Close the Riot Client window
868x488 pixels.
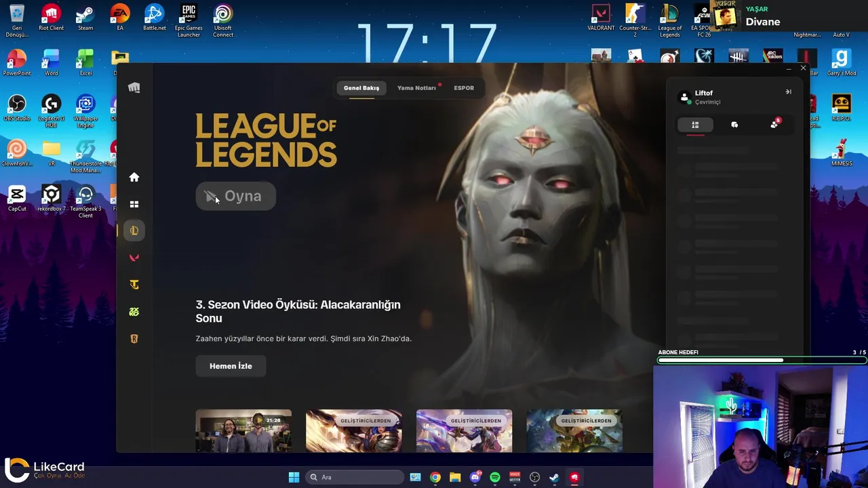(x=803, y=68)
